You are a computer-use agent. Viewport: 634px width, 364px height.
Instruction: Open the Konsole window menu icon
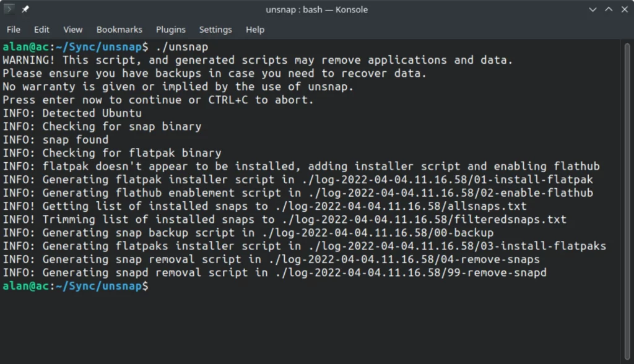click(x=9, y=9)
